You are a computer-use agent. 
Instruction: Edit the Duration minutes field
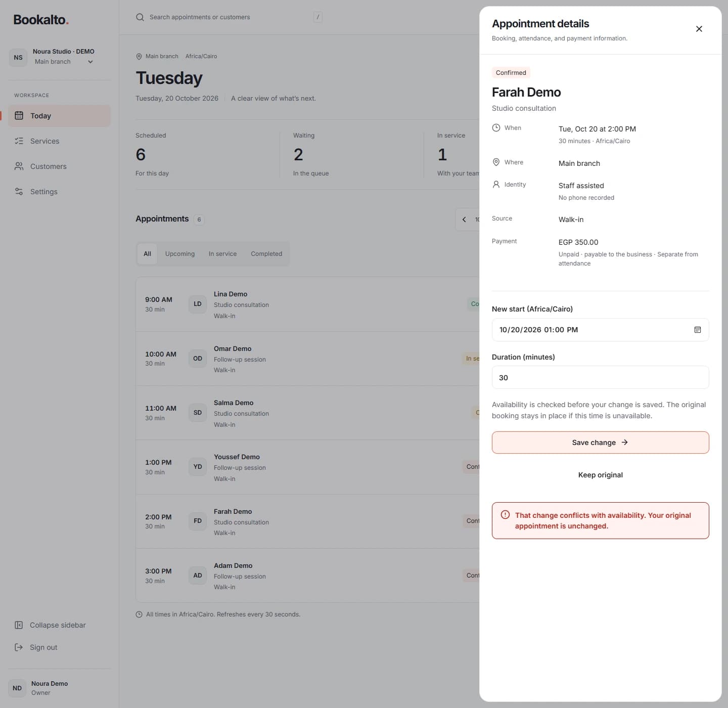tap(600, 377)
